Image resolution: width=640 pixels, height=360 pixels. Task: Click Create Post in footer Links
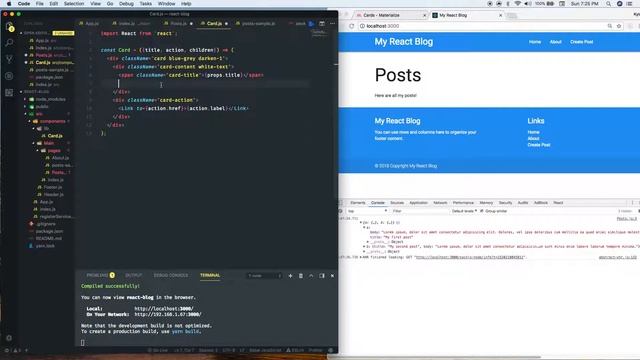(x=539, y=145)
